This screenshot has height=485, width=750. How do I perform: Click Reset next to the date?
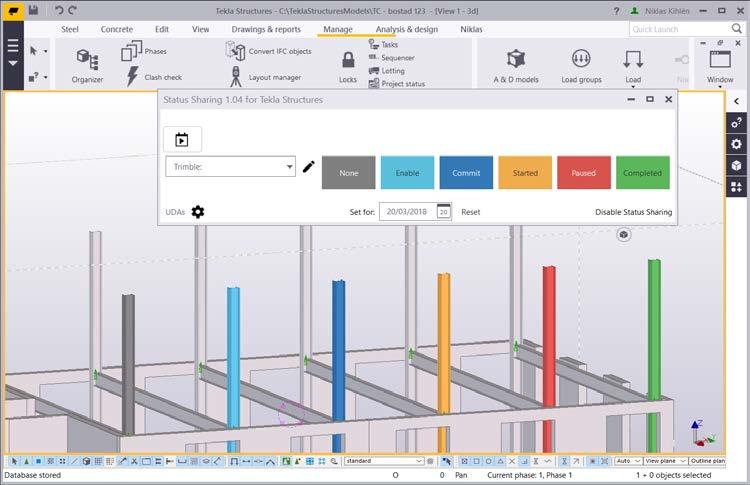471,212
